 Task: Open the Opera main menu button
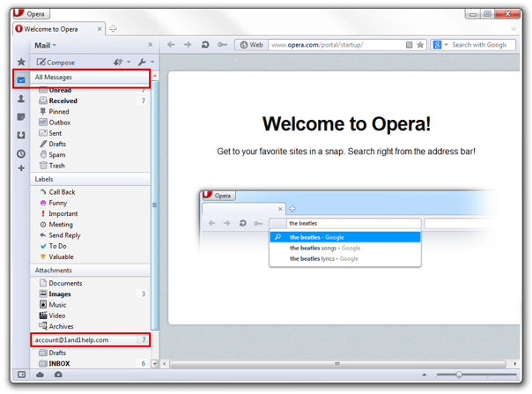point(32,14)
